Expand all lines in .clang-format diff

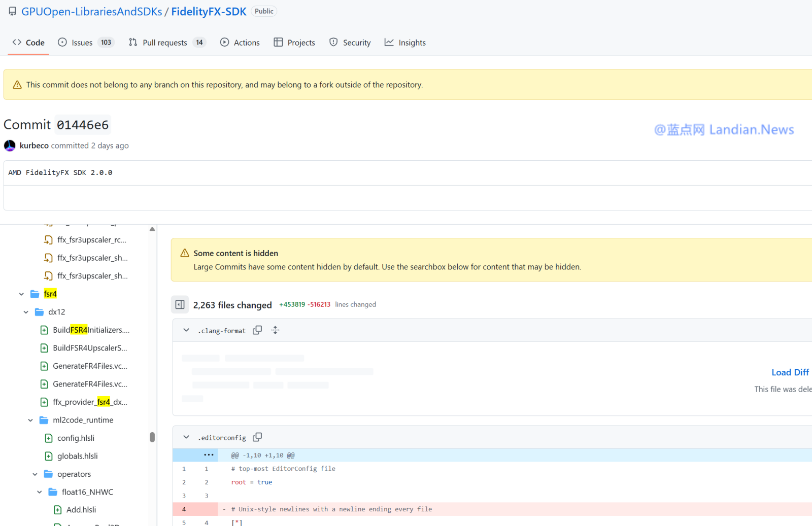point(275,330)
